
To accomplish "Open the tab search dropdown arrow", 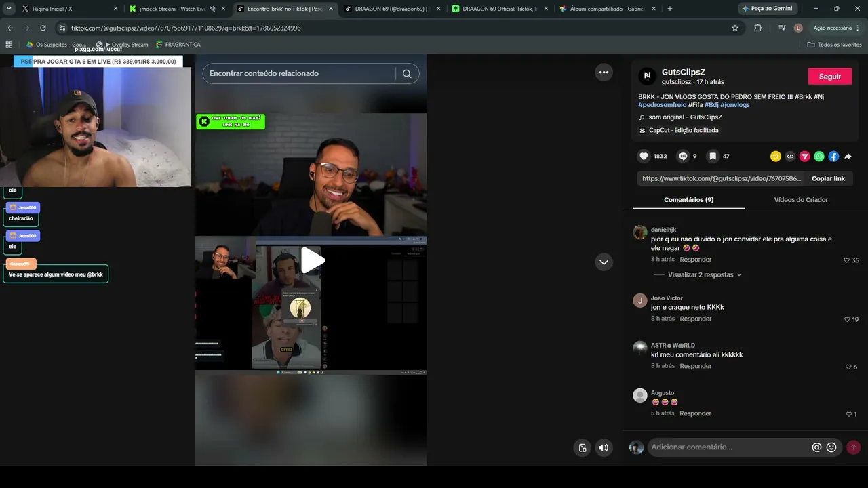I will 9,9.
